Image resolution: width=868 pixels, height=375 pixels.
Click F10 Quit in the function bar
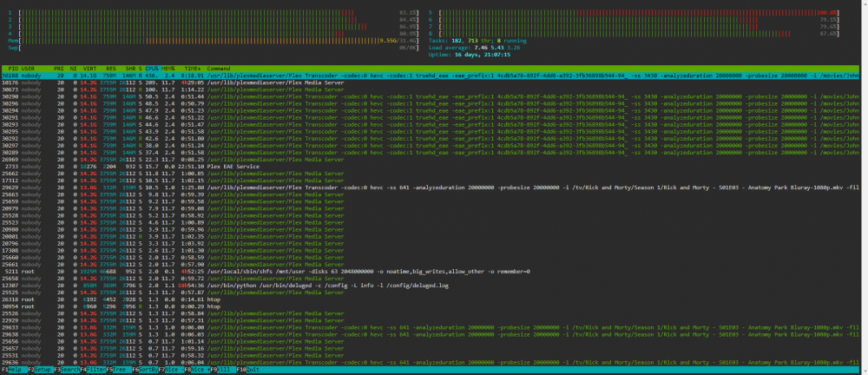point(248,370)
